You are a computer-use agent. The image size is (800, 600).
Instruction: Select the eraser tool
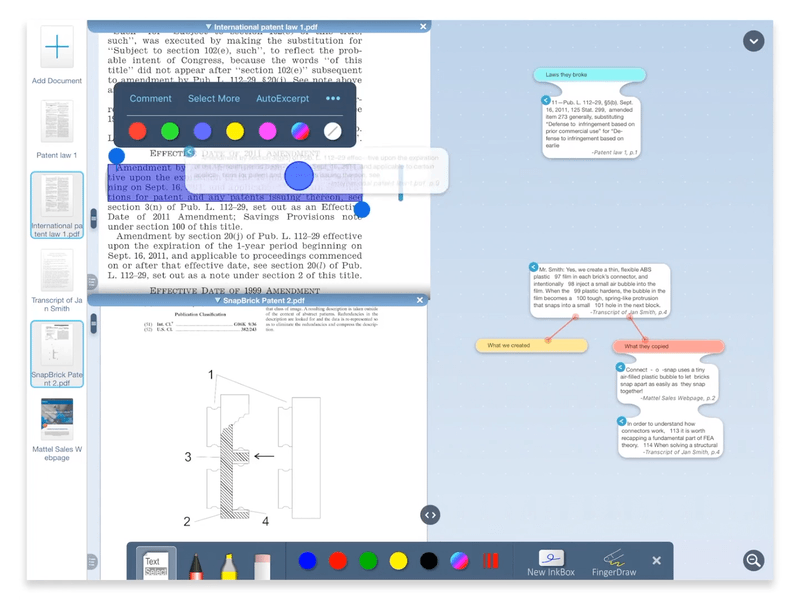262,566
